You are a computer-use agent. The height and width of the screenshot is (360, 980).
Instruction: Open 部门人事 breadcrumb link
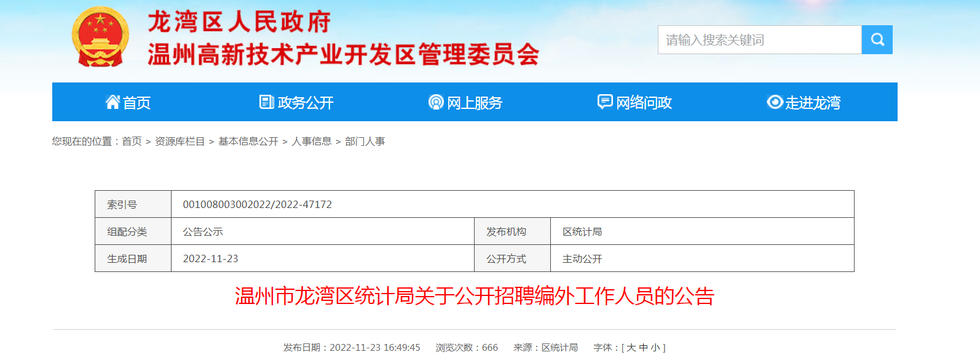pos(365,142)
